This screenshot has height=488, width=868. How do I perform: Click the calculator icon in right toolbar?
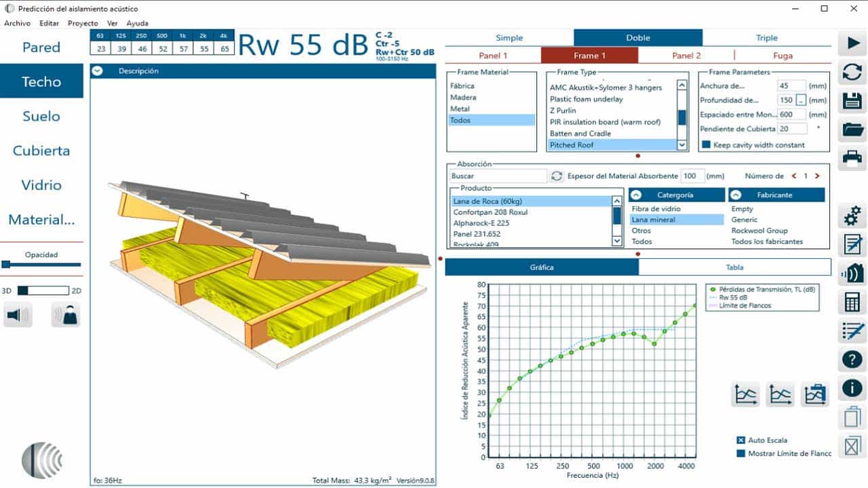point(852,302)
